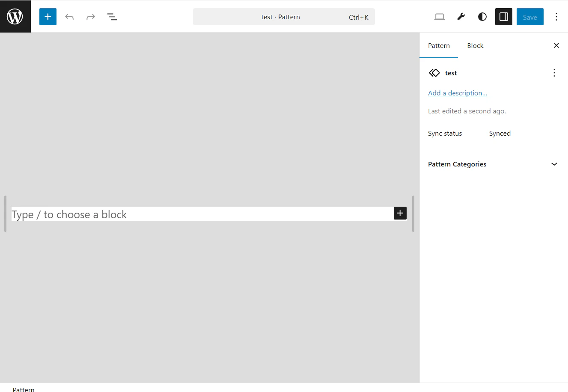The image size is (568, 392).
Task: Click the Sync status label
Action: (x=445, y=133)
